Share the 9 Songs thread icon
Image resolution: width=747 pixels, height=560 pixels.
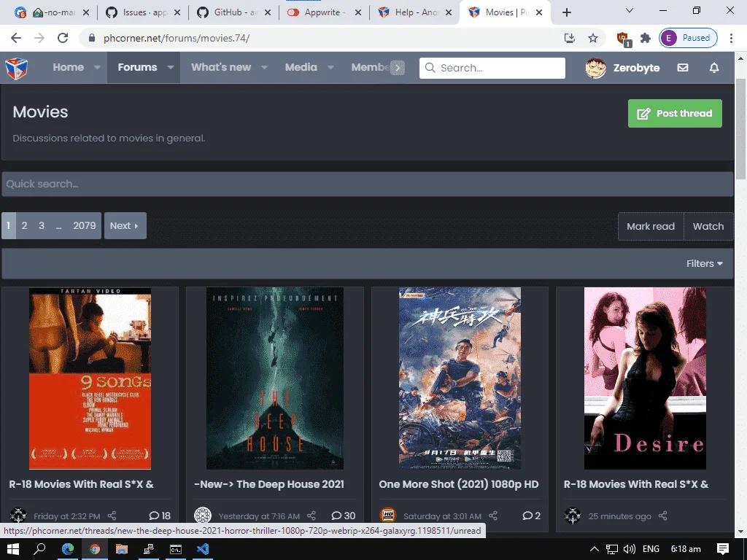112,516
